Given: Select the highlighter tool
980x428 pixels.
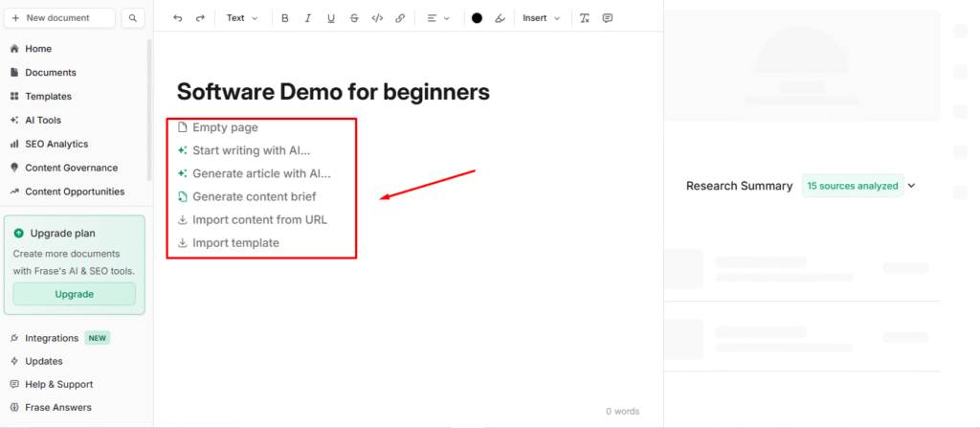Looking at the screenshot, I should click(500, 18).
